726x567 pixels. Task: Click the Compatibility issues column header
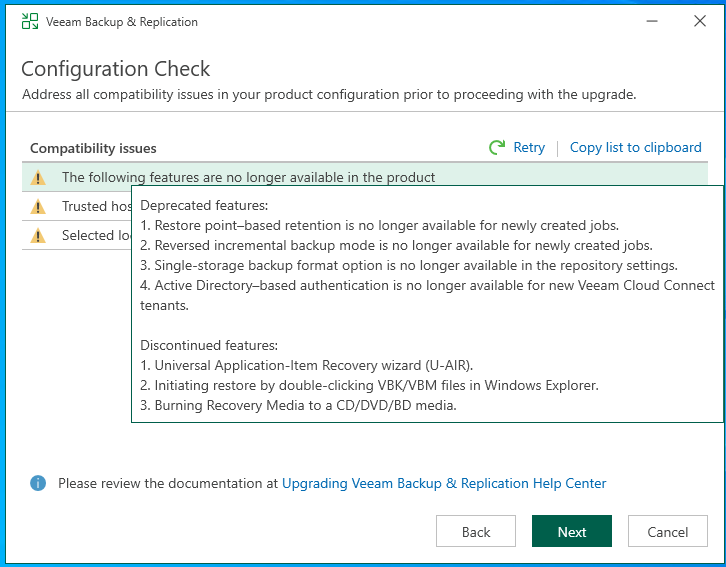tap(93, 148)
